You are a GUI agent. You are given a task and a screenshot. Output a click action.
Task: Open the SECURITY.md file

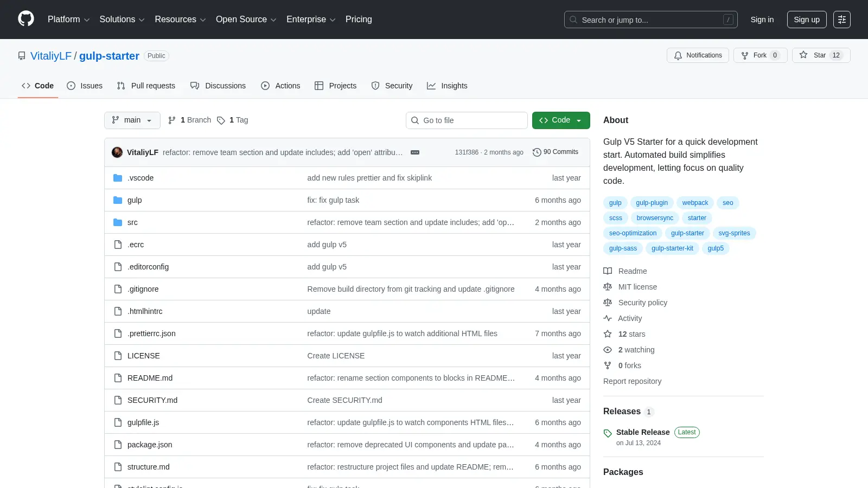152,400
